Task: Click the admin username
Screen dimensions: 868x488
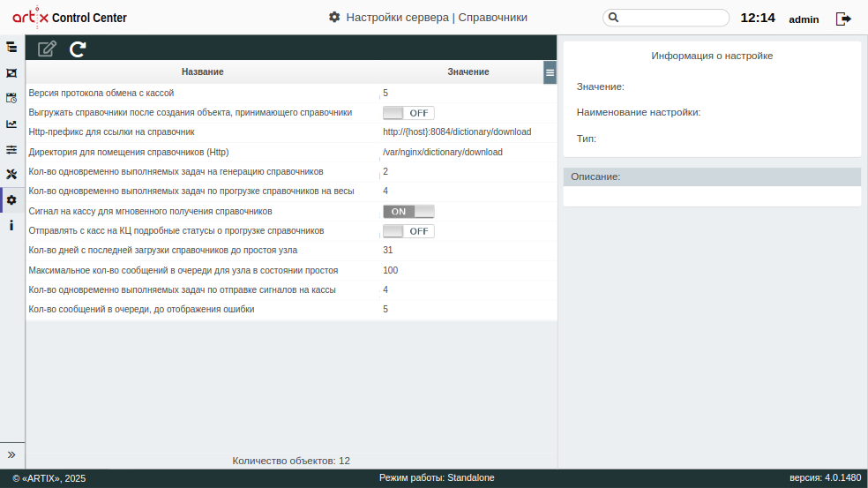Action: [804, 19]
